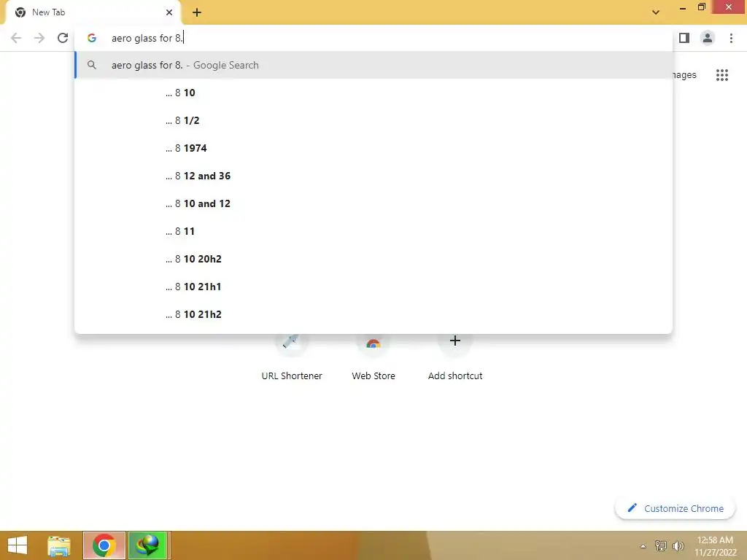Image resolution: width=747 pixels, height=560 pixels.
Task: Open the URL Shortener shortcut
Action: click(292, 359)
